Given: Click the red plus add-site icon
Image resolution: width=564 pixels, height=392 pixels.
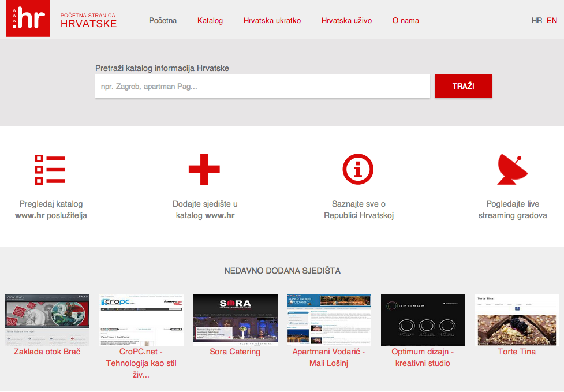Looking at the screenshot, I should (x=204, y=169).
